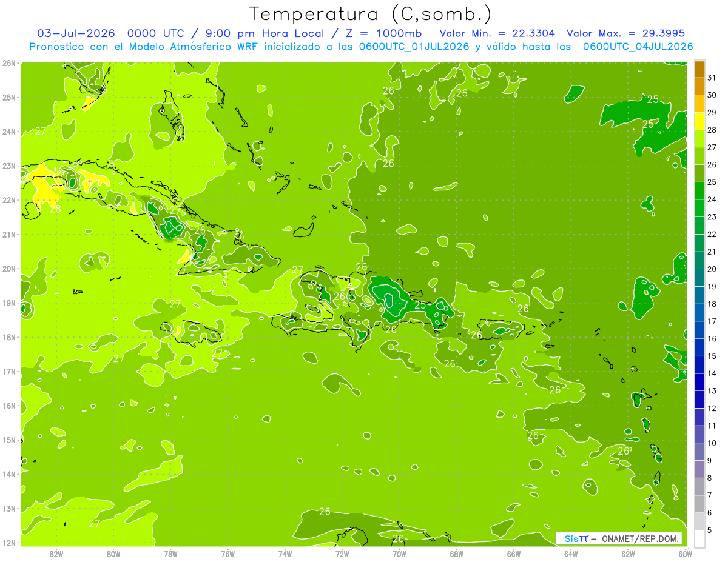Click the light gray swatch between 5 and 6
The image size is (728, 562).
click(699, 521)
